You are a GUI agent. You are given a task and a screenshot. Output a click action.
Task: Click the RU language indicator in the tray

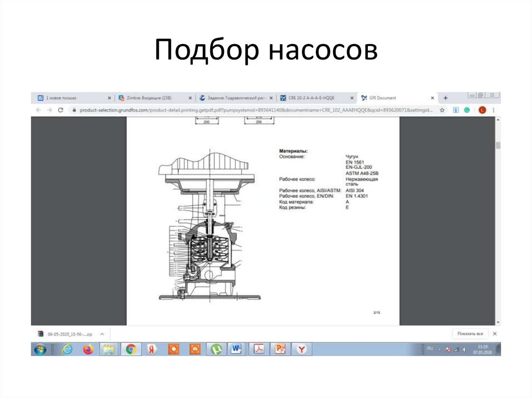click(x=430, y=349)
